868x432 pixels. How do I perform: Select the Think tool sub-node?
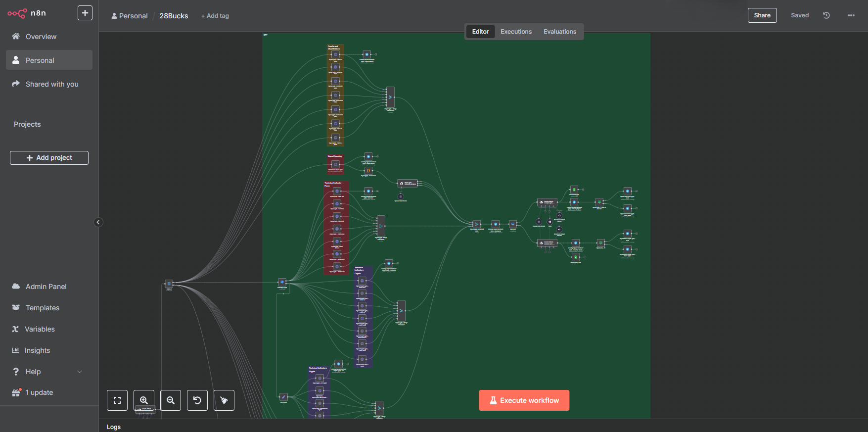coord(549,222)
